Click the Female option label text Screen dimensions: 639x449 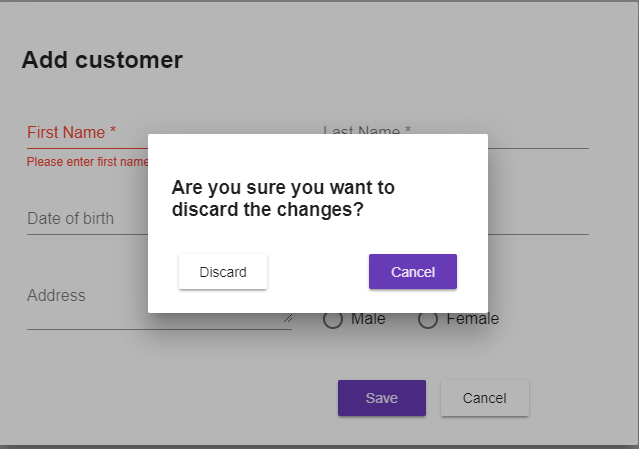click(473, 319)
